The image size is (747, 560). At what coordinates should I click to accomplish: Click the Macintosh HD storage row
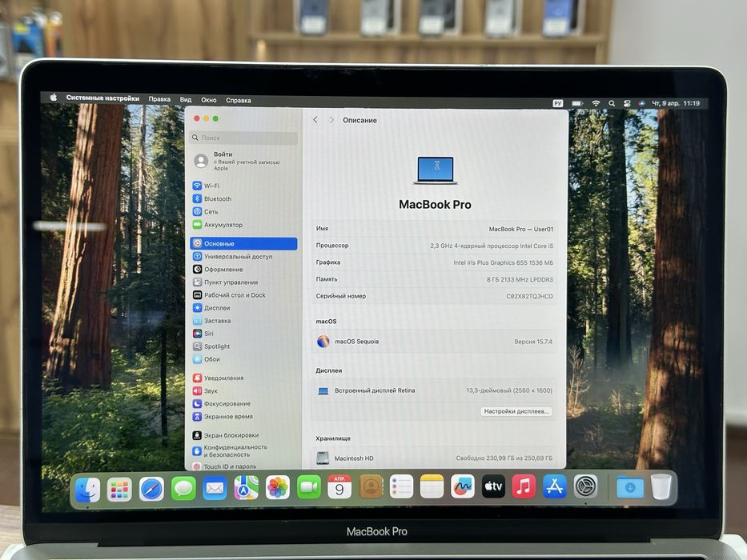click(x=434, y=458)
